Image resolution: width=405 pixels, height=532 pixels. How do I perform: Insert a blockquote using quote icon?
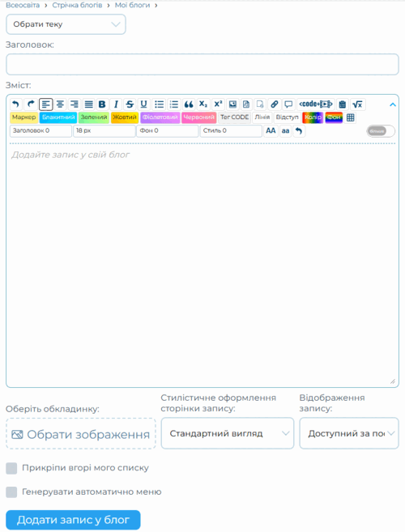(x=189, y=104)
